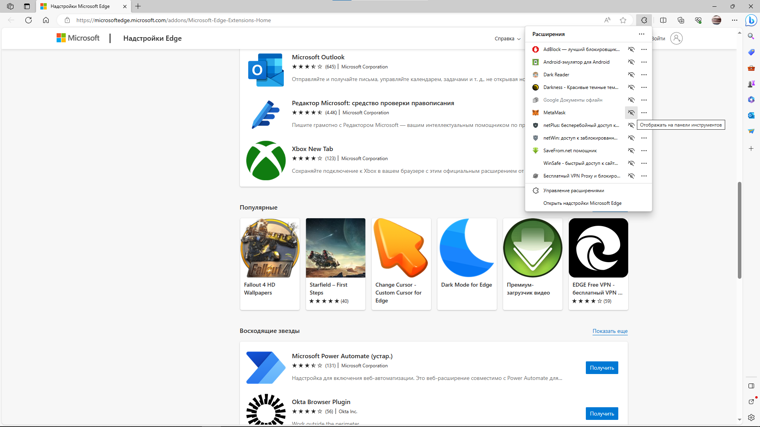Click the page sign-in account icon
The height and width of the screenshot is (427, 760).
tap(676, 38)
